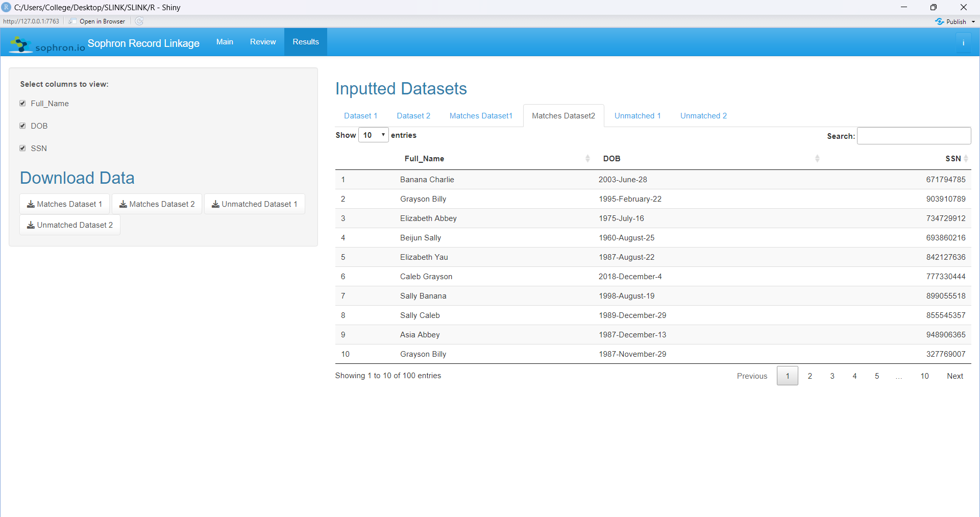Uncheck the DOB column checkbox
The width and height of the screenshot is (980, 517).
(x=22, y=126)
